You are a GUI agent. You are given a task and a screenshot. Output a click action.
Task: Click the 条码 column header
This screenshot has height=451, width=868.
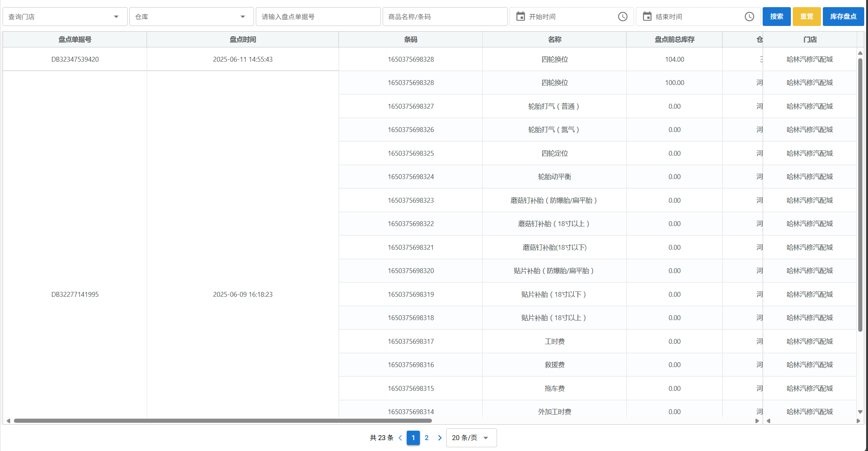(411, 39)
